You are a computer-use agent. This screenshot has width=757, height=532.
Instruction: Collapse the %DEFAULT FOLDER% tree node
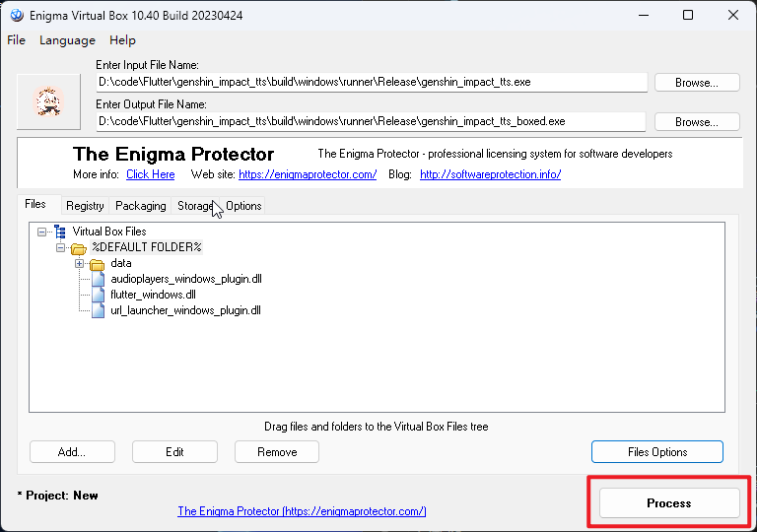pyautogui.click(x=61, y=247)
